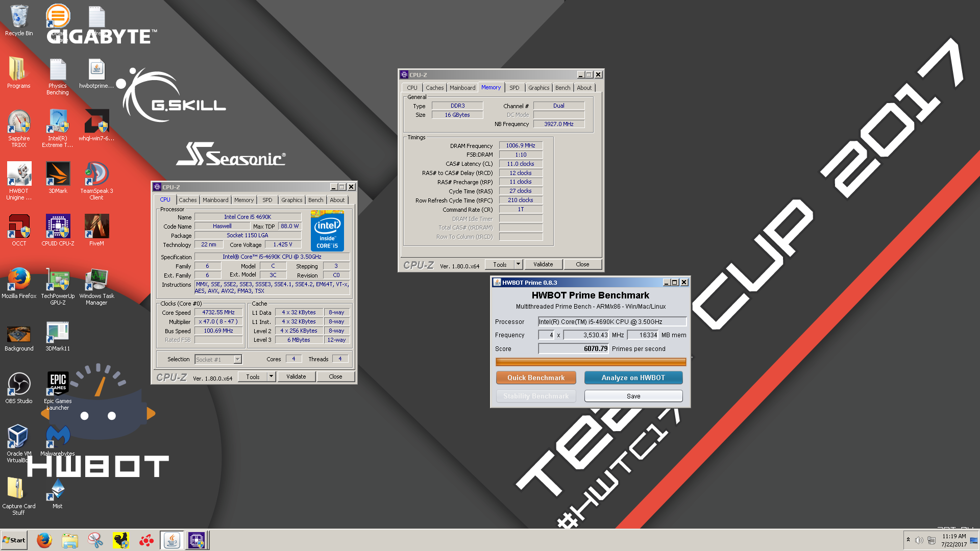Open Bench tab in lower CPU-Z window
Image resolution: width=980 pixels, height=551 pixels.
click(x=316, y=200)
